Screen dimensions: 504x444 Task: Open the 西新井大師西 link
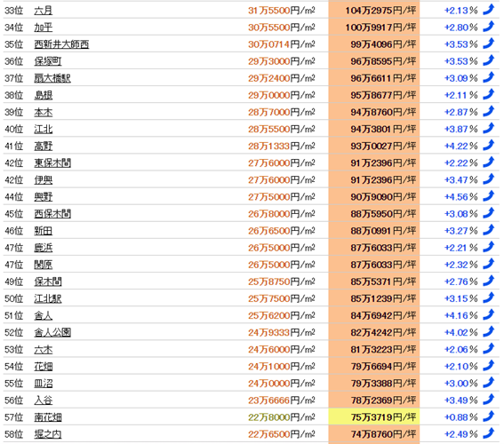coord(61,44)
